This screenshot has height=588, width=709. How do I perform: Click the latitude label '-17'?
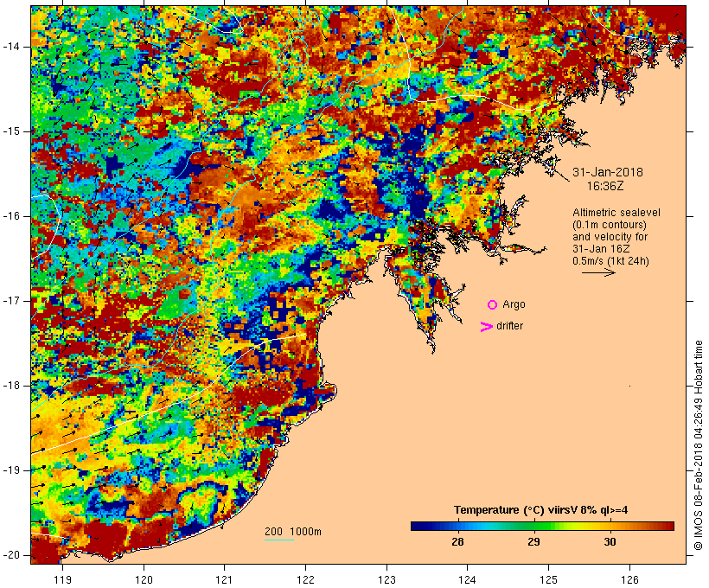click(11, 301)
